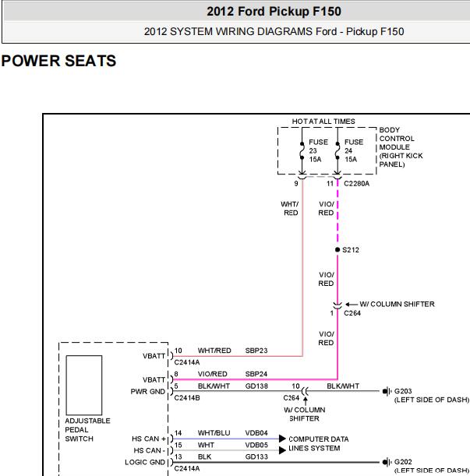Click the C2414B connector label
The height and width of the screenshot is (476, 470).
pyautogui.click(x=187, y=397)
